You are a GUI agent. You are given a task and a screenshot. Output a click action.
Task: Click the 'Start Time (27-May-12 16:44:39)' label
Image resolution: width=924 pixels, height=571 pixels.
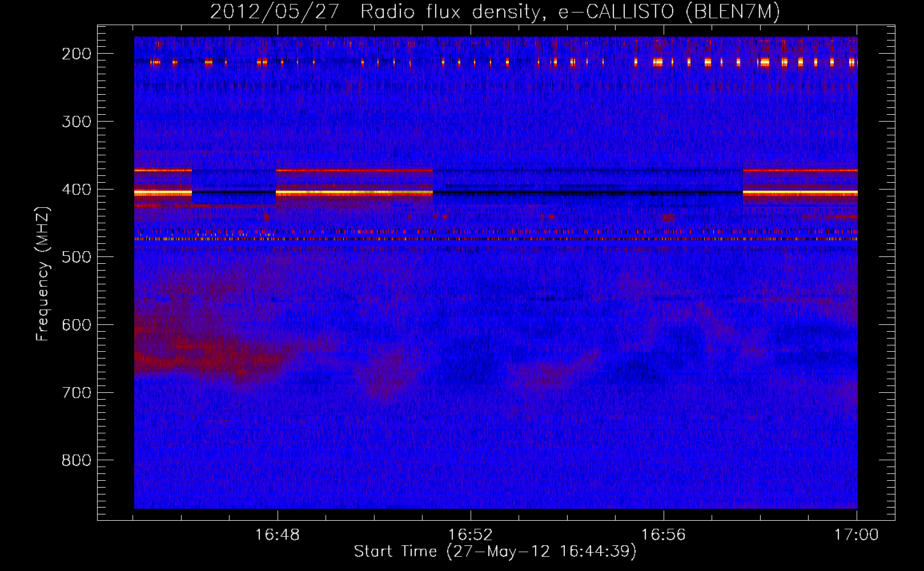pyautogui.click(x=495, y=552)
